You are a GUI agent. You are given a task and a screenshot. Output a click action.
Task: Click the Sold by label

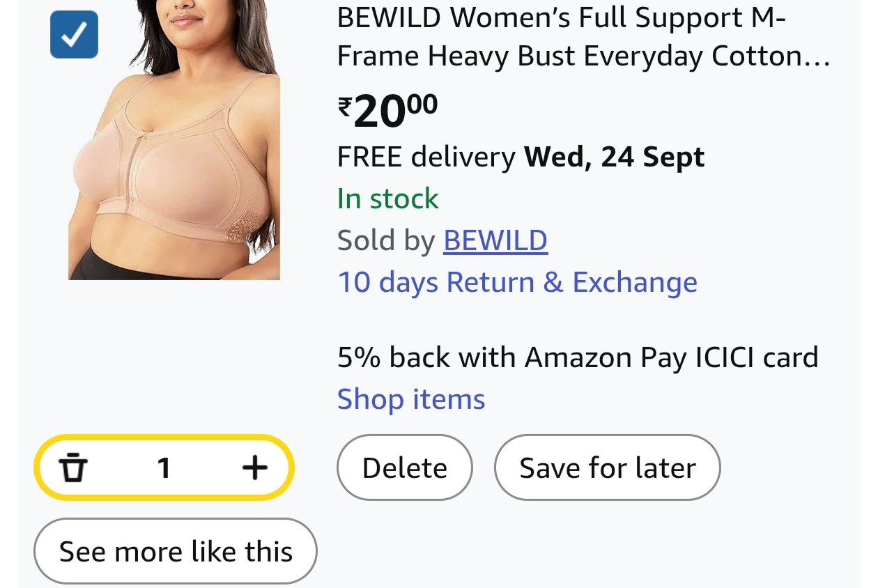pyautogui.click(x=385, y=240)
